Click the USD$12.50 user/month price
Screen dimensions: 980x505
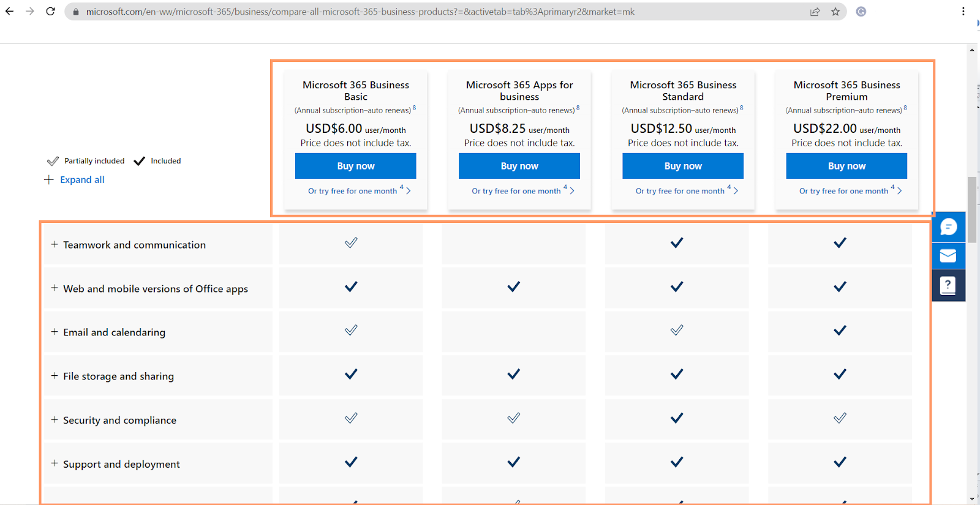point(684,129)
